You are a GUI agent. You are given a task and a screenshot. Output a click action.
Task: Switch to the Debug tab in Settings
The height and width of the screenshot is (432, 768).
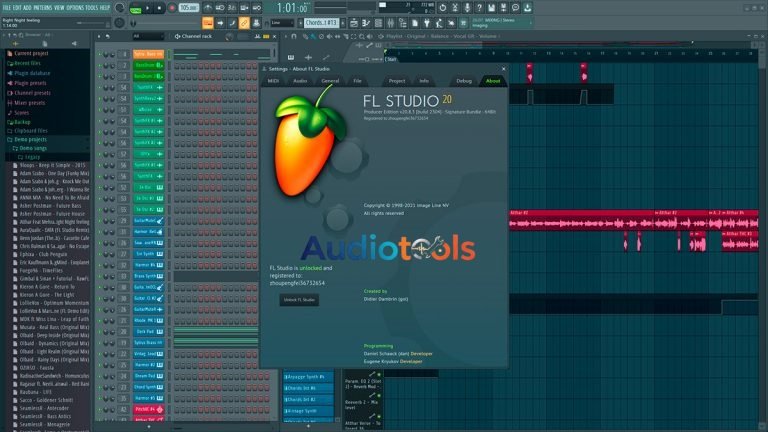464,81
